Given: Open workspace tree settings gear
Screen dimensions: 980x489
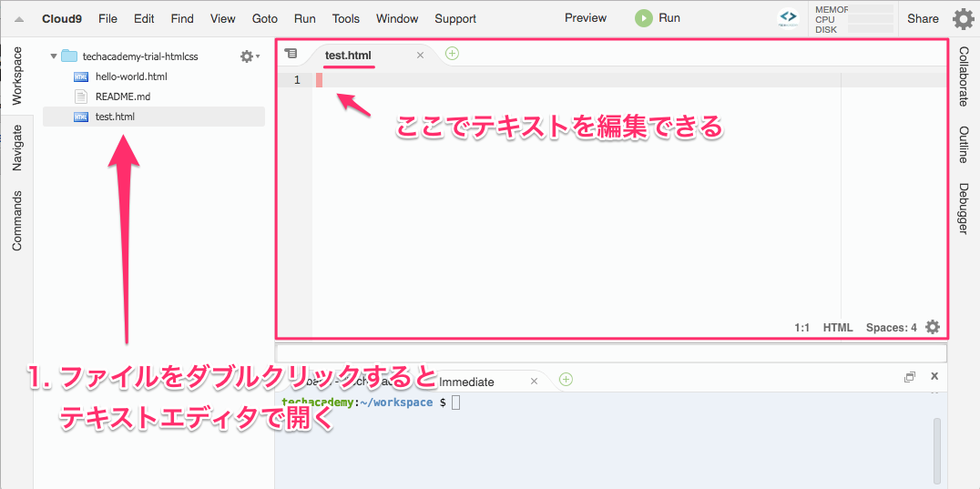Looking at the screenshot, I should point(246,56).
